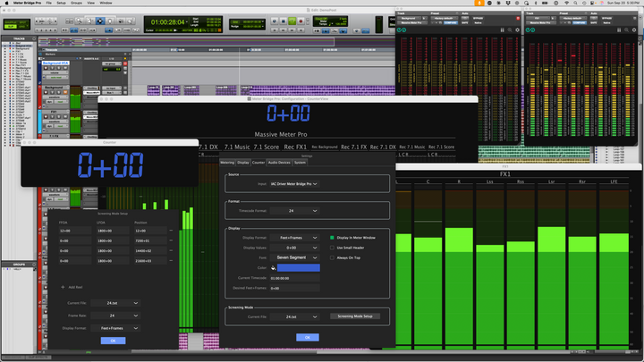Activate Shuffle edit mode
The image size is (644, 362).
10,22
